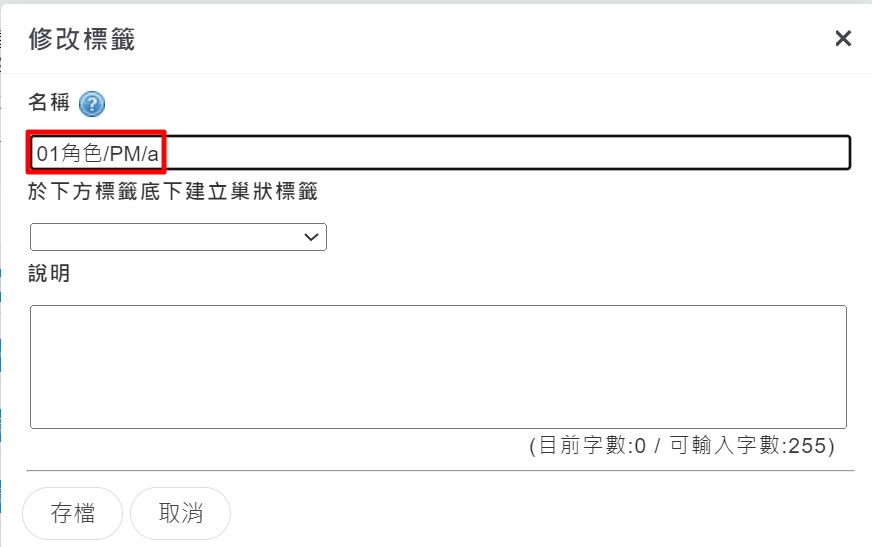This screenshot has height=547, width=872.
Task: Click the blue help icon beside 名稱
Action: pyautogui.click(x=92, y=104)
